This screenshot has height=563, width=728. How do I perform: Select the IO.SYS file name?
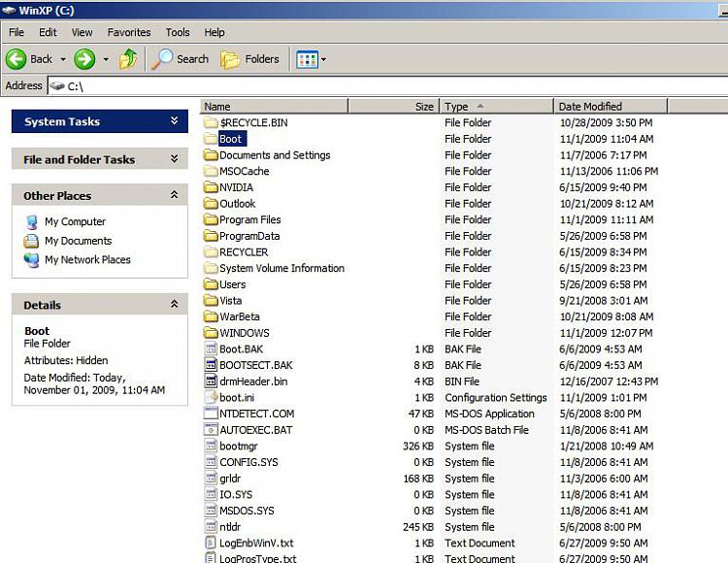coord(236,495)
